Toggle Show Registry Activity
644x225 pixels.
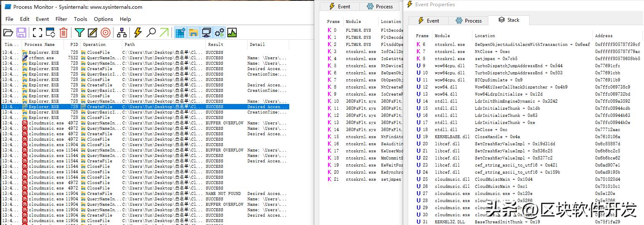tap(180, 33)
